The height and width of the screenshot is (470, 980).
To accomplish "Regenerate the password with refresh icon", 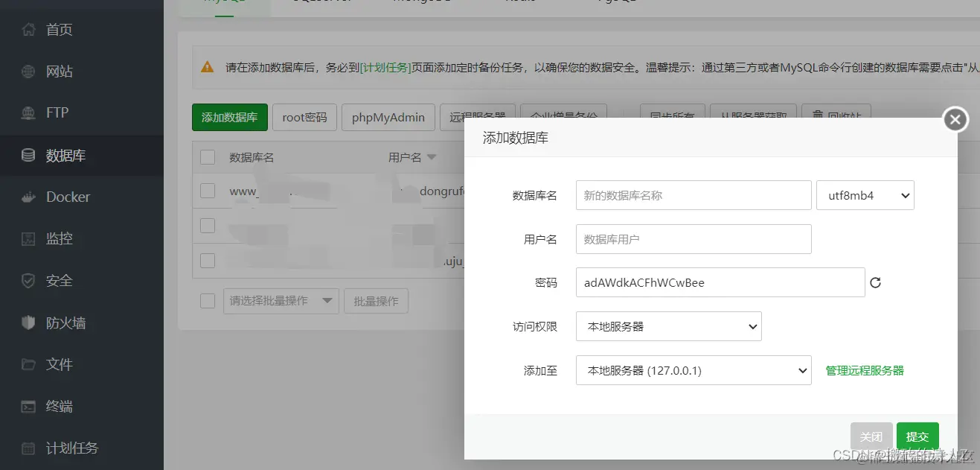I will pyautogui.click(x=875, y=282).
